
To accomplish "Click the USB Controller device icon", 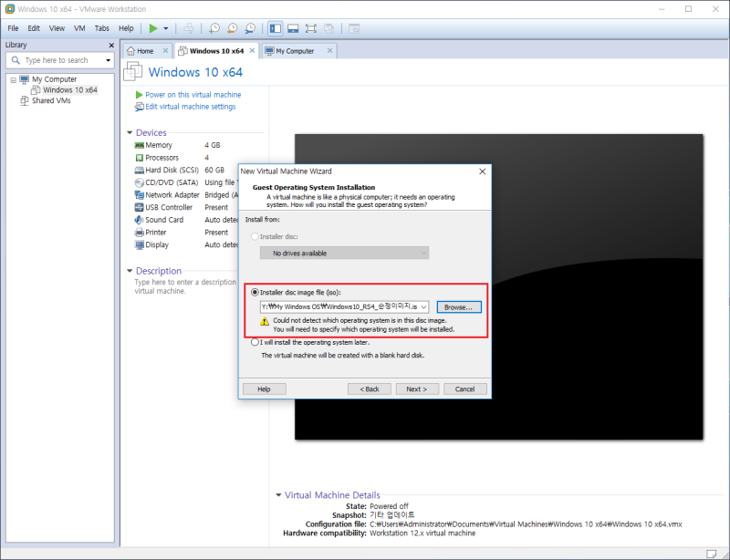I will 140,208.
